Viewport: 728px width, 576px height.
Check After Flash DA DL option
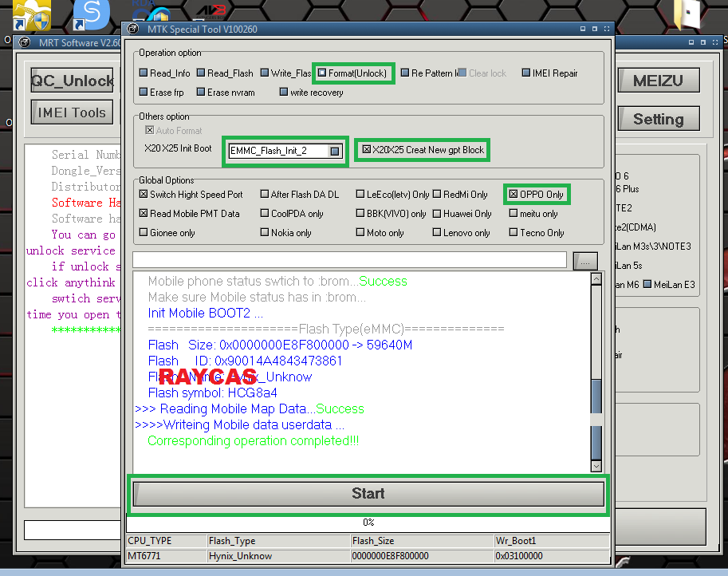pyautogui.click(x=265, y=194)
